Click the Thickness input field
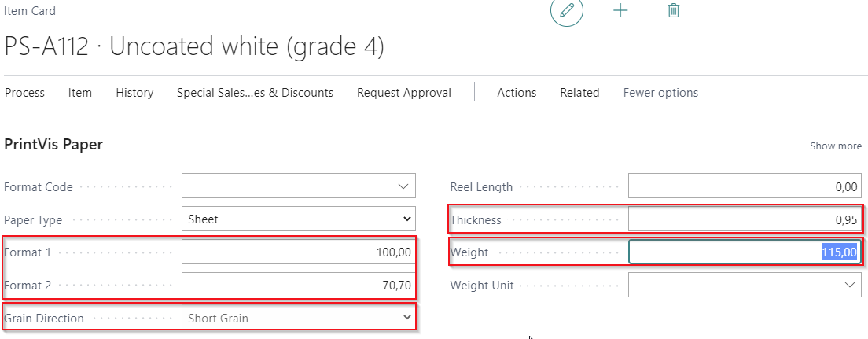 pyautogui.click(x=744, y=220)
